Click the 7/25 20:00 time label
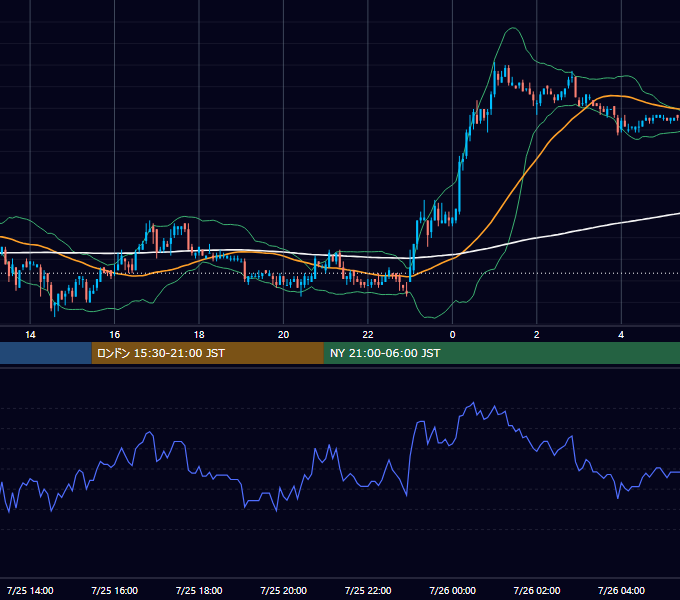The width and height of the screenshot is (680, 600). coord(284,590)
